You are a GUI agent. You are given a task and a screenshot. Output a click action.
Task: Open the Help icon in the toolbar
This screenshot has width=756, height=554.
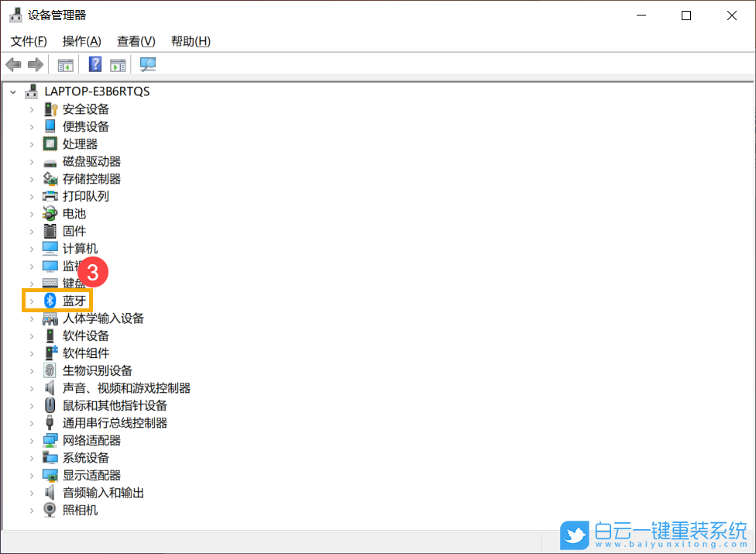(94, 64)
